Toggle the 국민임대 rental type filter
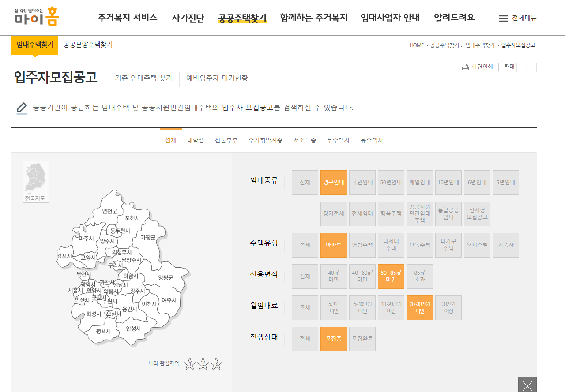This screenshot has height=392, width=565. click(x=362, y=182)
